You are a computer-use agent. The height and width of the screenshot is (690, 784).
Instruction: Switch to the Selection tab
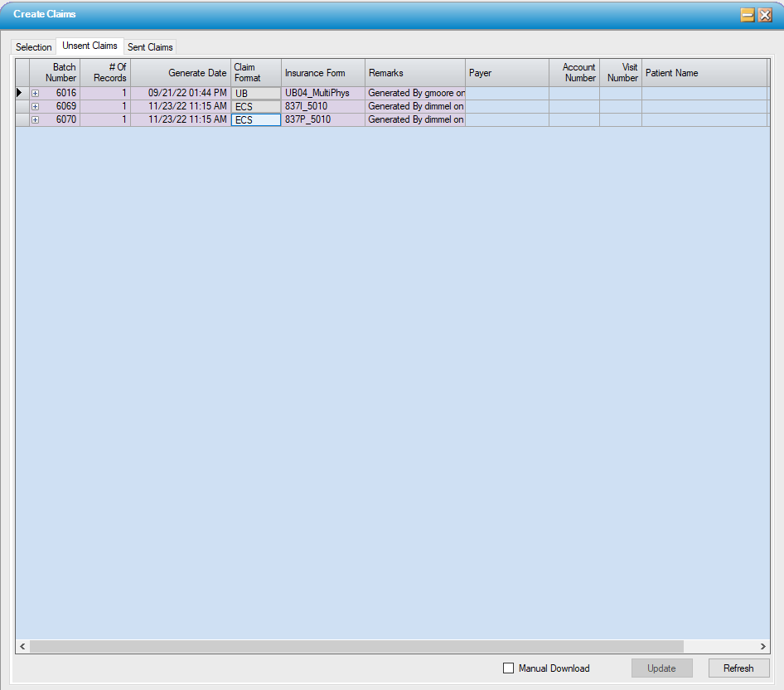pyautogui.click(x=34, y=47)
